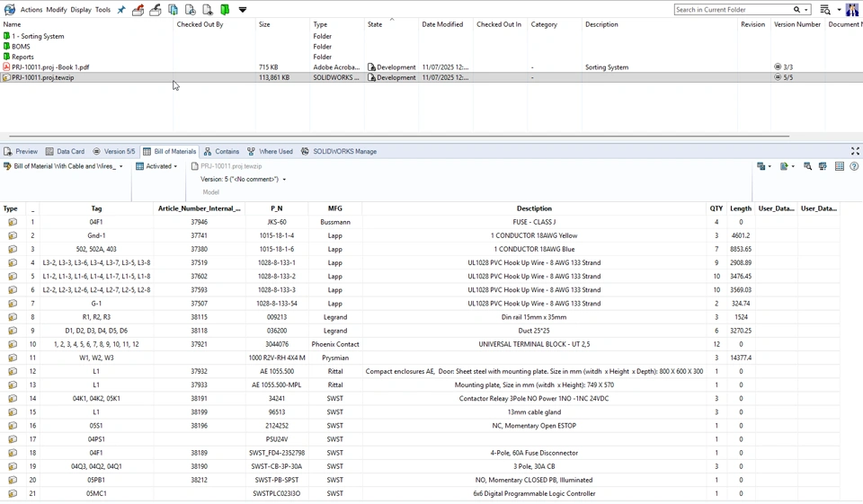Click the Desctiption column header in the BOM
Screen dimensions: 863x504
click(534, 208)
